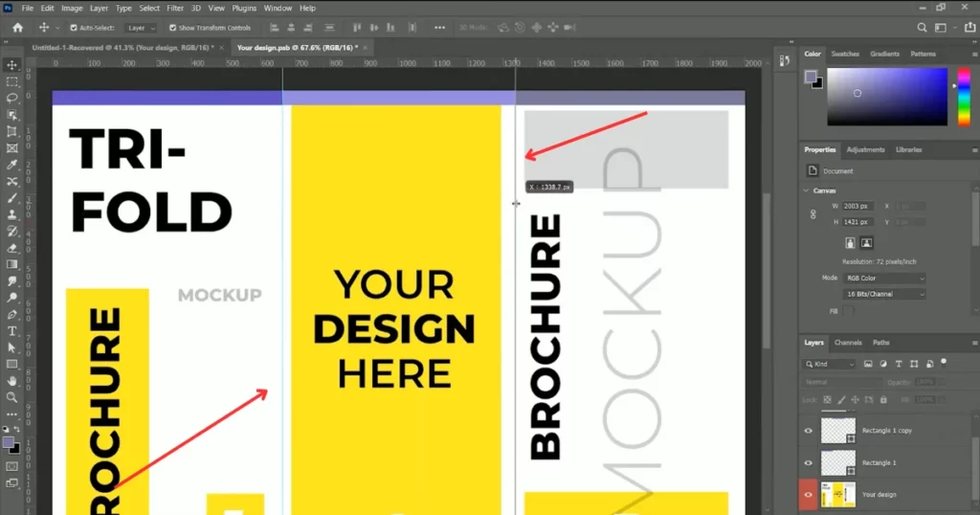Select the History Brush tool
Screen dimensions: 980x515
(x=11, y=232)
